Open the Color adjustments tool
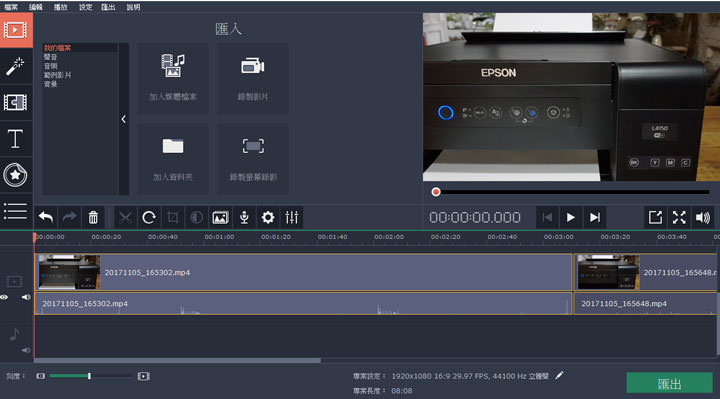 point(197,217)
